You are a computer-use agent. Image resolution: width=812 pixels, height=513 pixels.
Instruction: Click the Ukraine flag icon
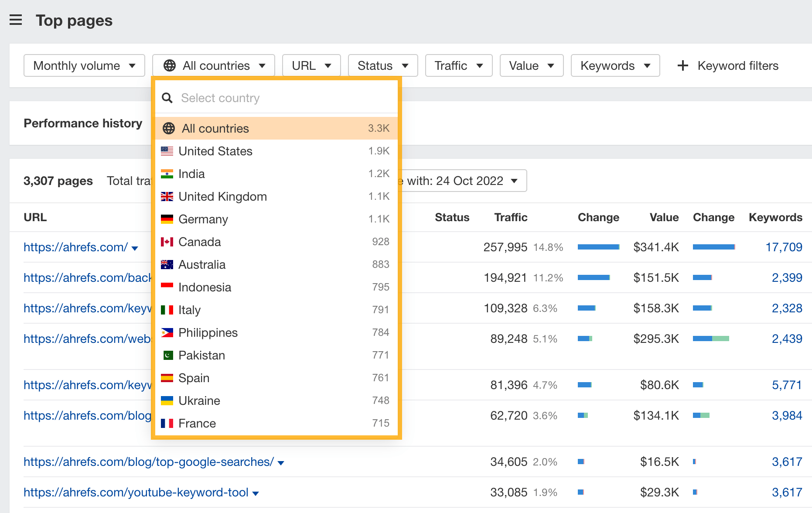167,400
